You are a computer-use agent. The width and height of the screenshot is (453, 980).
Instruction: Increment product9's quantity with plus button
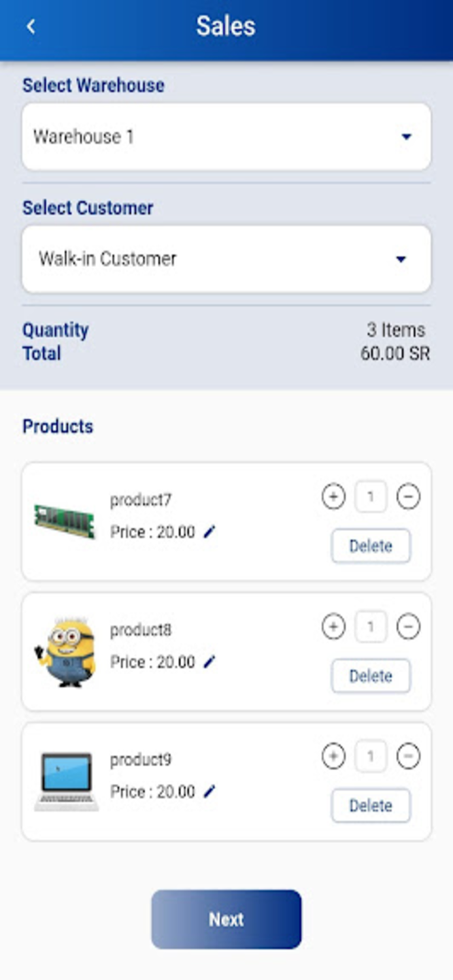[x=333, y=756]
